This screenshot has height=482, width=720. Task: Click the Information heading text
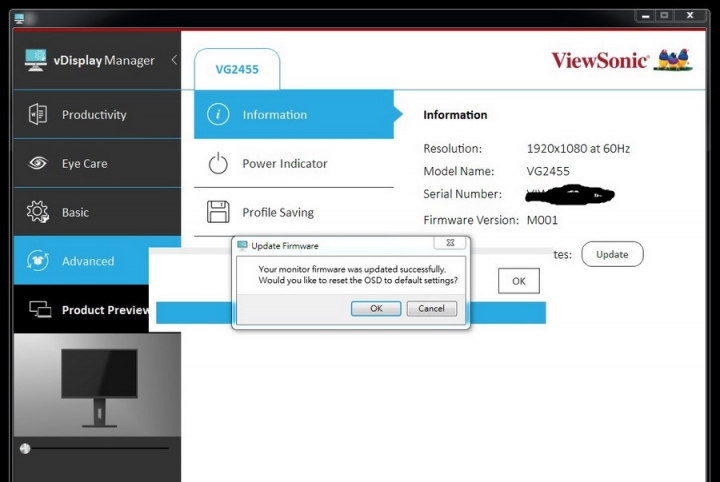pos(455,115)
